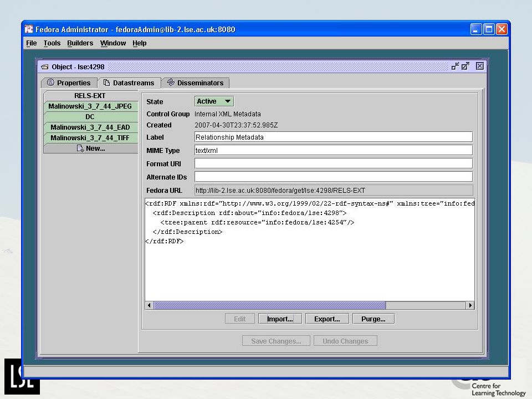The width and height of the screenshot is (532, 399).
Task: Open the Window menu
Action: point(113,43)
